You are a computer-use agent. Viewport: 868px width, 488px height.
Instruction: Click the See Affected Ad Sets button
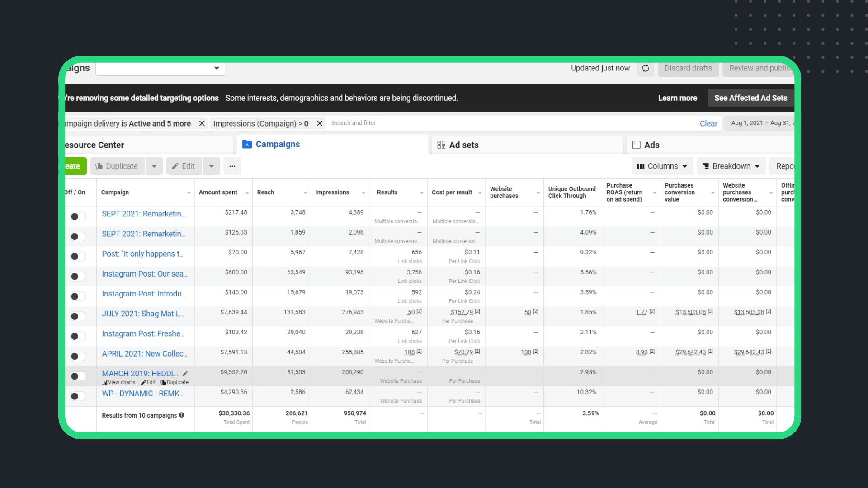750,98
